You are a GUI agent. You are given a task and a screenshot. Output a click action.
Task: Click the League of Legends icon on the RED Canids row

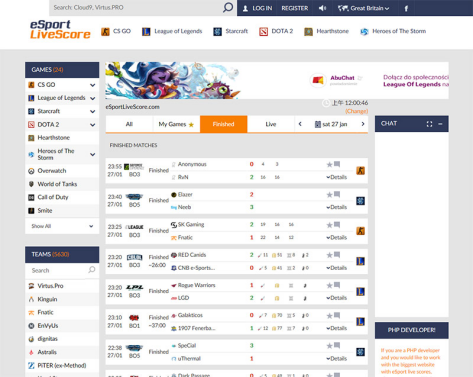[360, 261]
